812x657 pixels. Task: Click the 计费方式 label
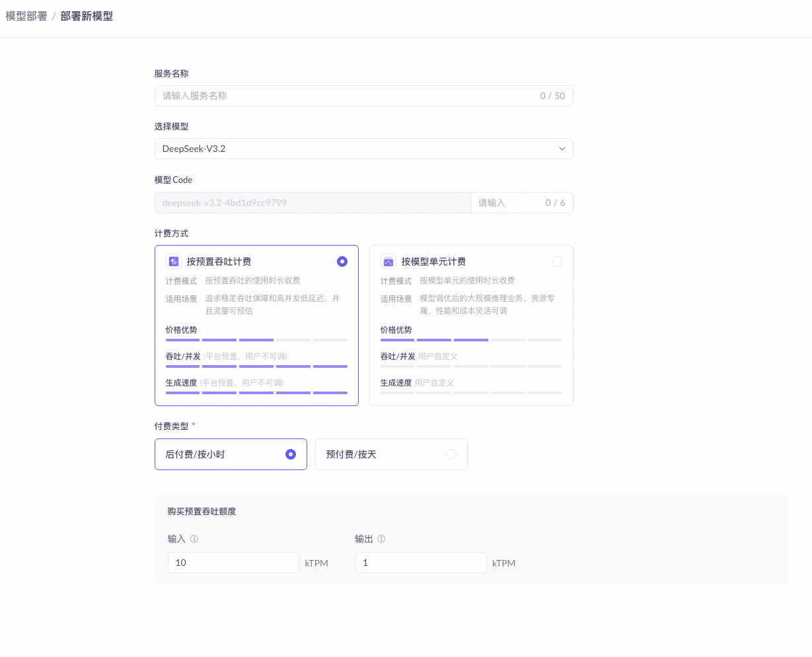(x=171, y=233)
